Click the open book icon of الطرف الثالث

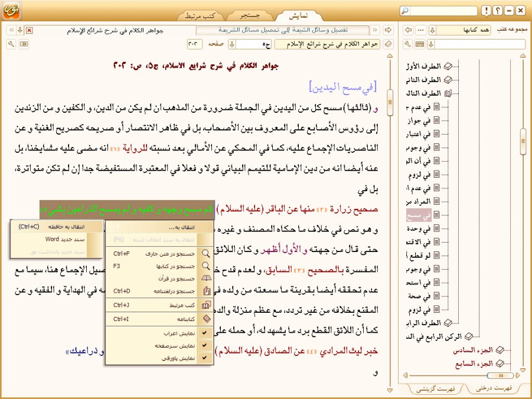[x=448, y=93]
